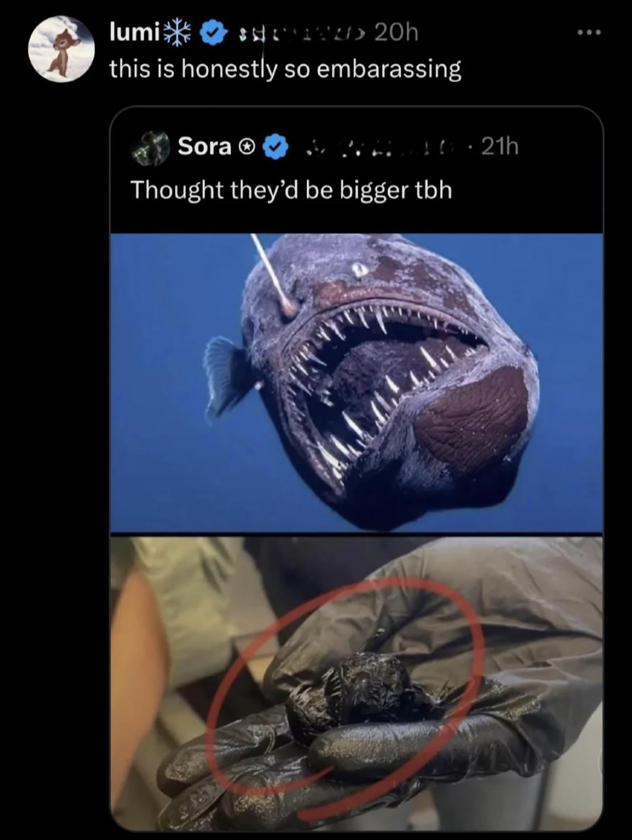
Task: Click the text "this is honestly so embarassing"
Action: coord(285,69)
